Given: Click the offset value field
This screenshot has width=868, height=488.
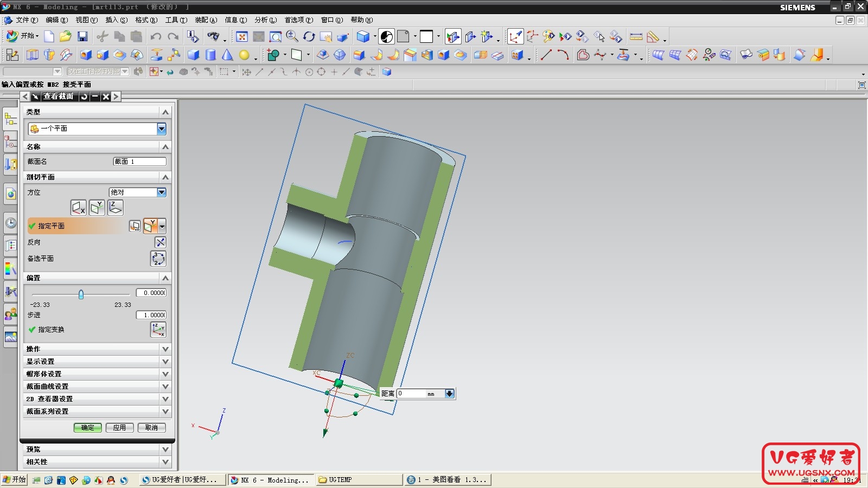Looking at the screenshot, I should [151, 293].
